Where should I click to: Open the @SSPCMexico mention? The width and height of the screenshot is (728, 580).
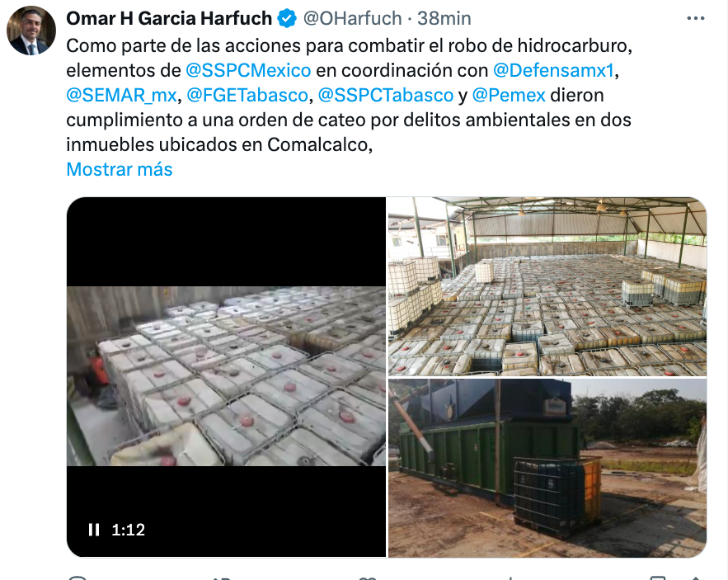[248, 70]
